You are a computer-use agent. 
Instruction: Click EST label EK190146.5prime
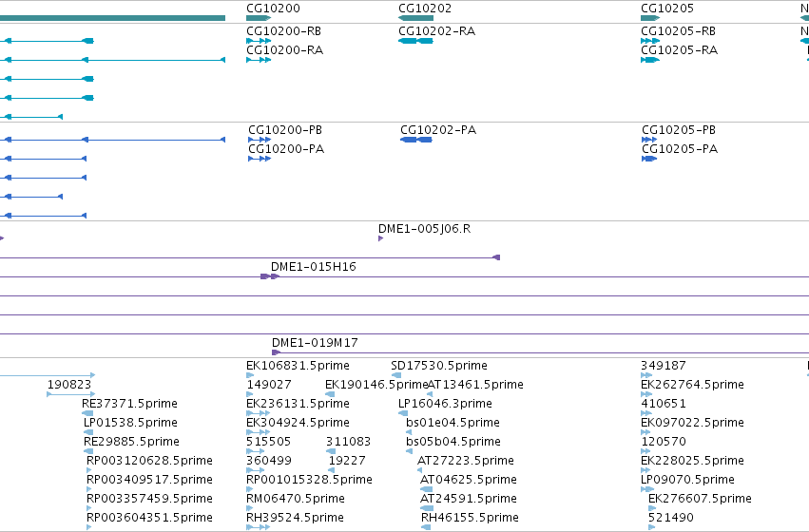point(376,385)
